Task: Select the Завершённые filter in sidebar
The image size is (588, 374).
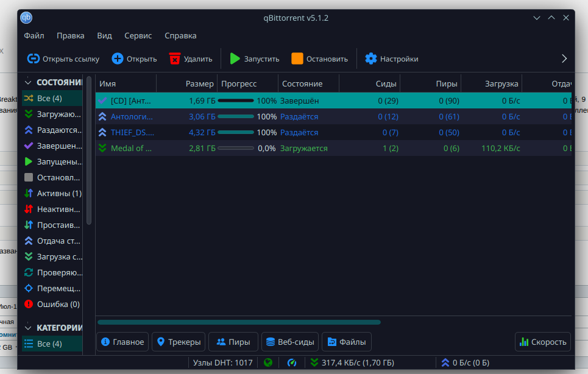Action: point(52,146)
